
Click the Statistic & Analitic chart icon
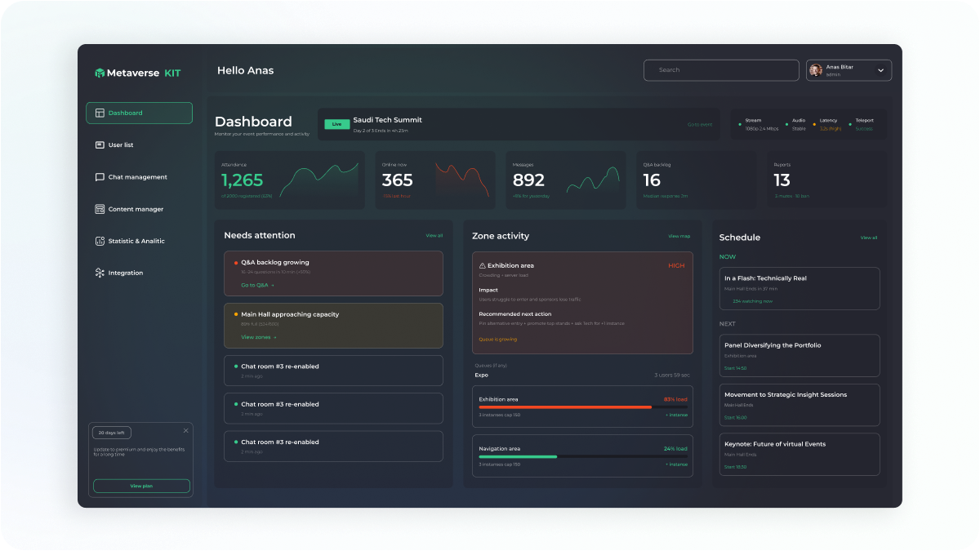coord(100,241)
